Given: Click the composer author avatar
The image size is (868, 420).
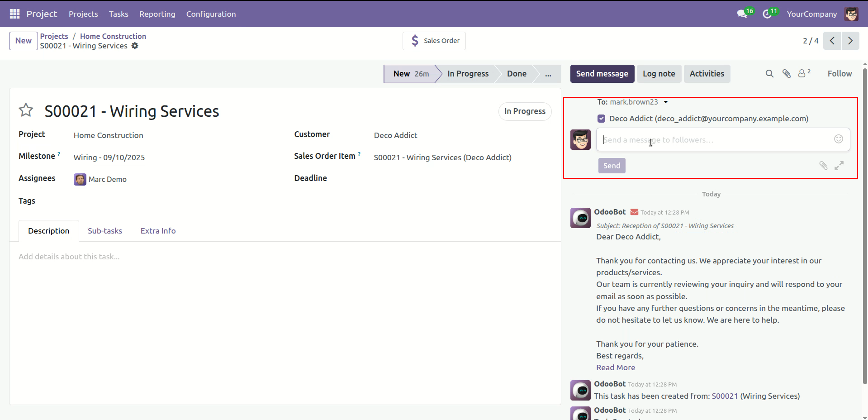Looking at the screenshot, I should (x=580, y=139).
